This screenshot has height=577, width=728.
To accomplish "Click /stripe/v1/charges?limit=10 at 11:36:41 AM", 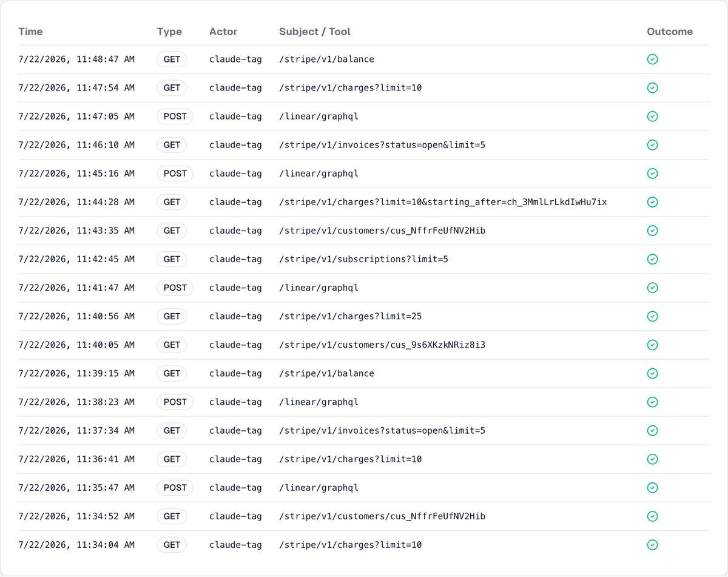I will pyautogui.click(x=351, y=459).
